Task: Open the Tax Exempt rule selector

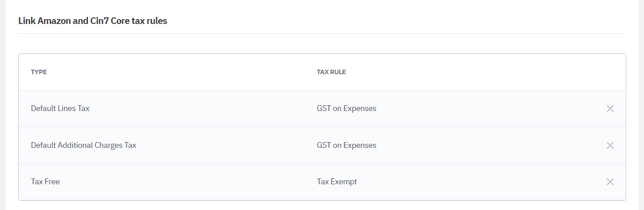Action: pos(336,182)
